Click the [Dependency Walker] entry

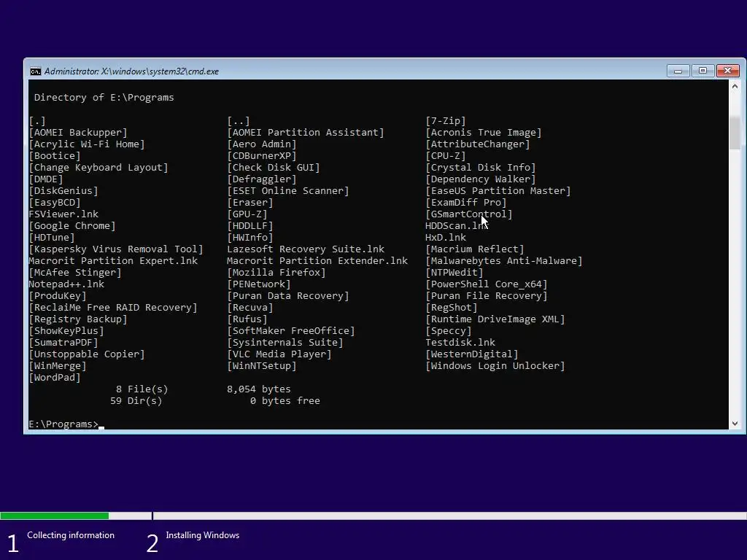[x=481, y=179]
